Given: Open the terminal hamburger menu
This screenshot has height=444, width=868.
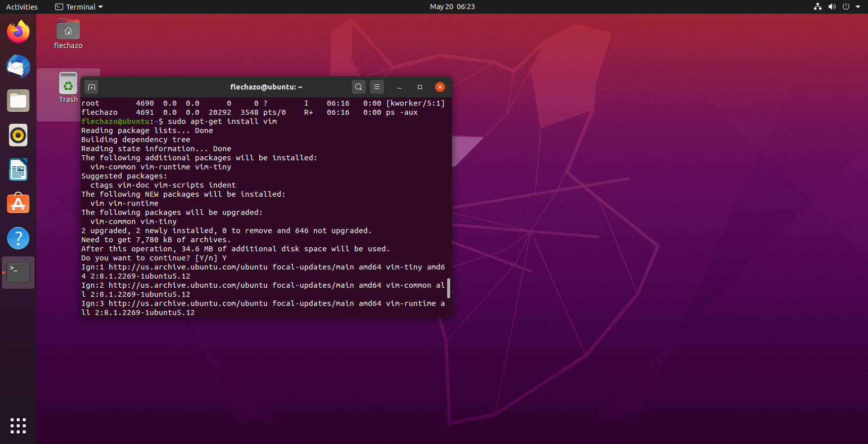Looking at the screenshot, I should (377, 87).
